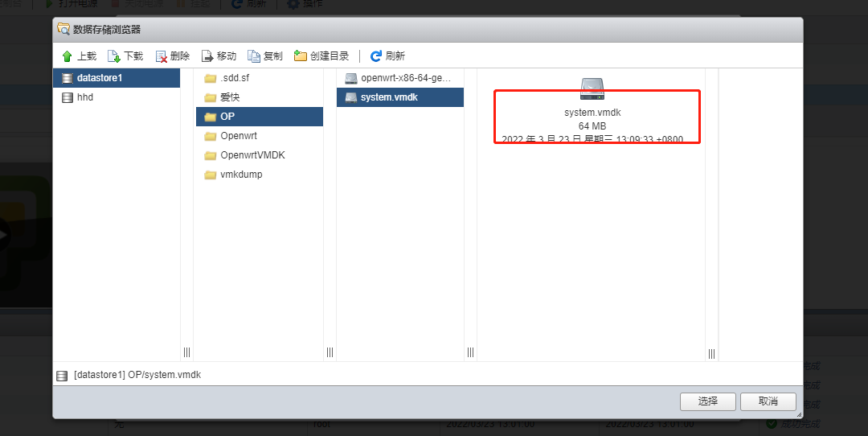Viewport: 868px width, 436px height.
Task: Click the 选择 (Select) button
Action: (707, 401)
